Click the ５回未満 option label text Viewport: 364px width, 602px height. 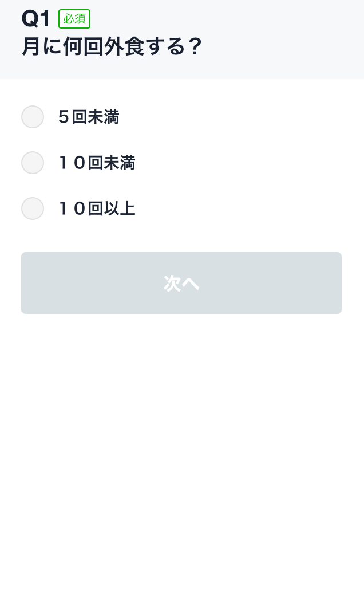click(89, 117)
